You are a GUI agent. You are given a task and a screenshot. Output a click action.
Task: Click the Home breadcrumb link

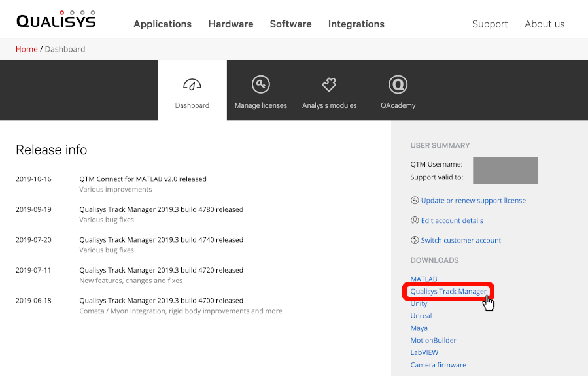[x=27, y=49]
